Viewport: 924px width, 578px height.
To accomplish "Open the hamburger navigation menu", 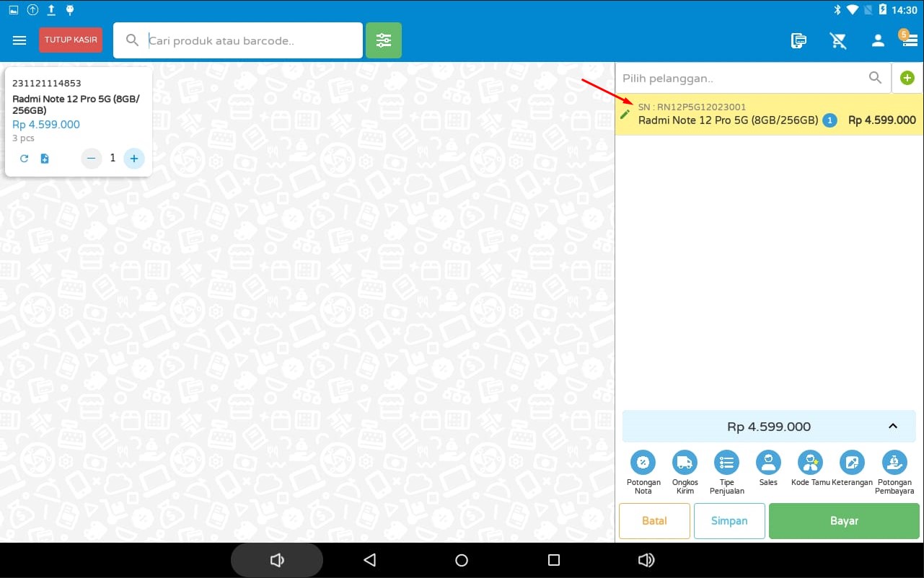I will pos(19,40).
